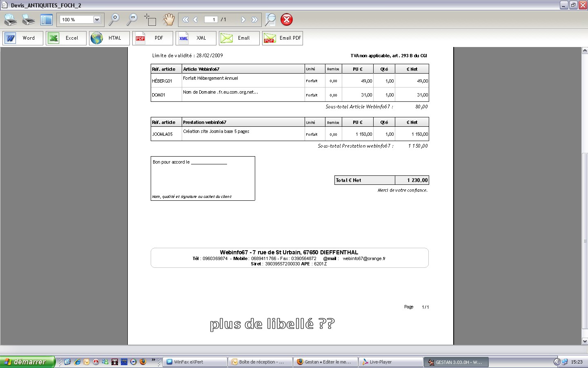588x368 pixels.
Task: Click the page number input field
Action: click(x=211, y=20)
